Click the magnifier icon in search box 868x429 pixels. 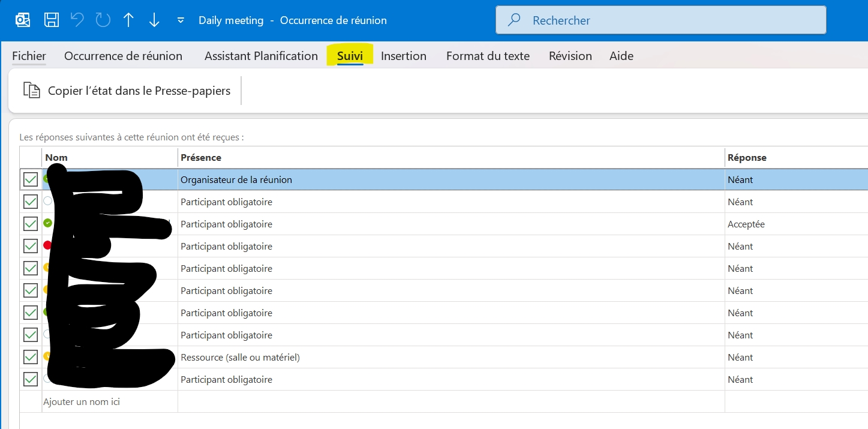click(514, 20)
